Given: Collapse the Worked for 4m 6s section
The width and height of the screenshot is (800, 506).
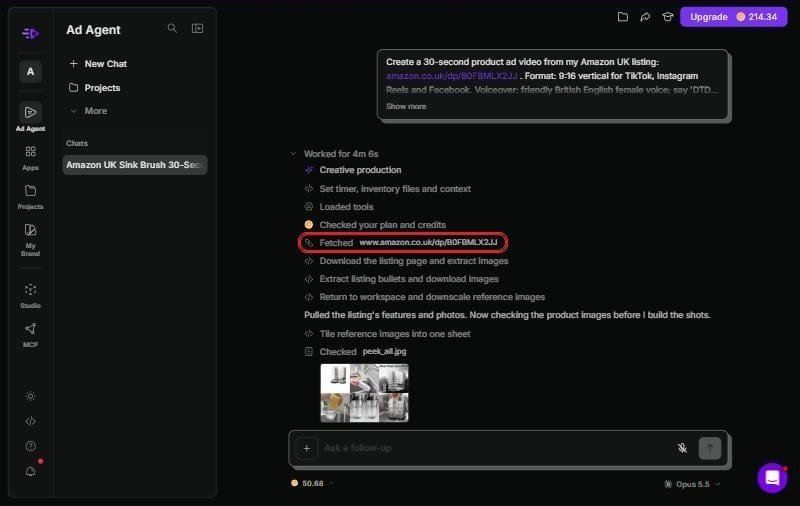Looking at the screenshot, I should pos(336,154).
